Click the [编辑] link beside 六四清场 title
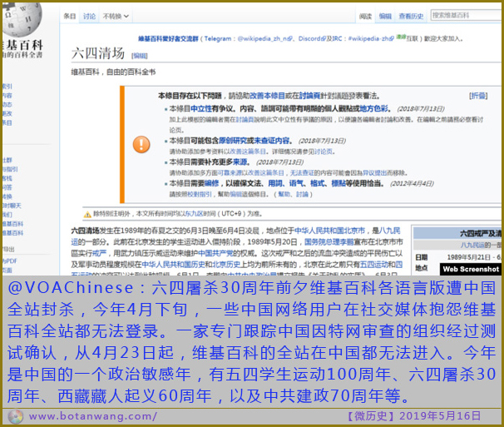Screen dimensions: 504x427 coord(140,56)
